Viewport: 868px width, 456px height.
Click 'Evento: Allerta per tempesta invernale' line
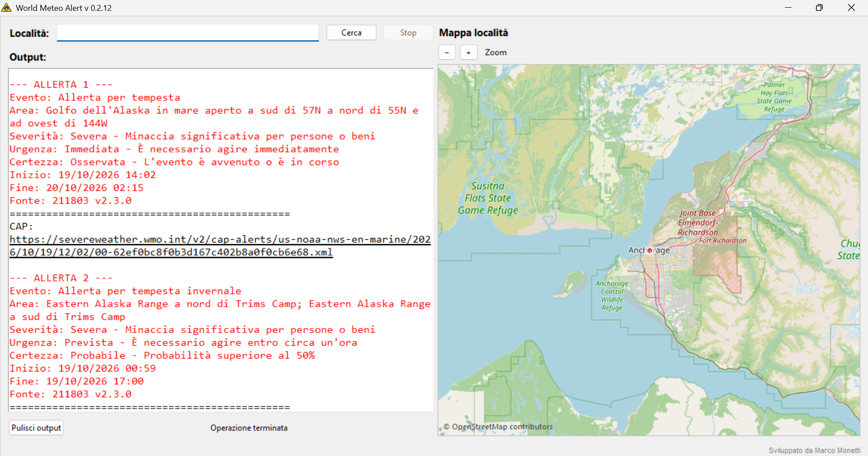[126, 291]
